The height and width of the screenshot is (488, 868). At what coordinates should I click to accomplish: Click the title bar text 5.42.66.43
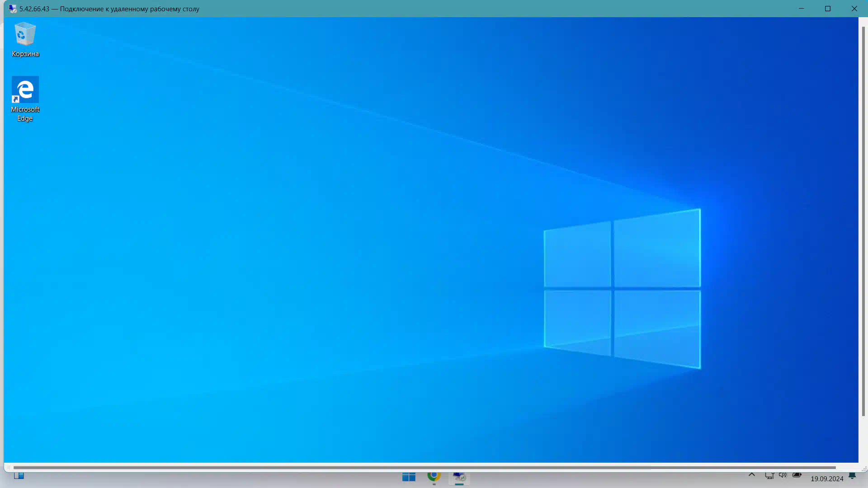(34, 9)
